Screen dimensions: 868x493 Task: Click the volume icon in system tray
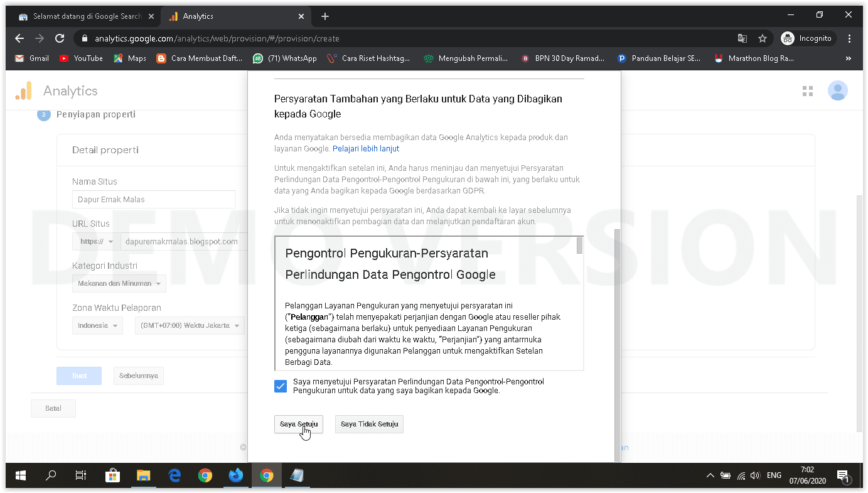click(755, 475)
